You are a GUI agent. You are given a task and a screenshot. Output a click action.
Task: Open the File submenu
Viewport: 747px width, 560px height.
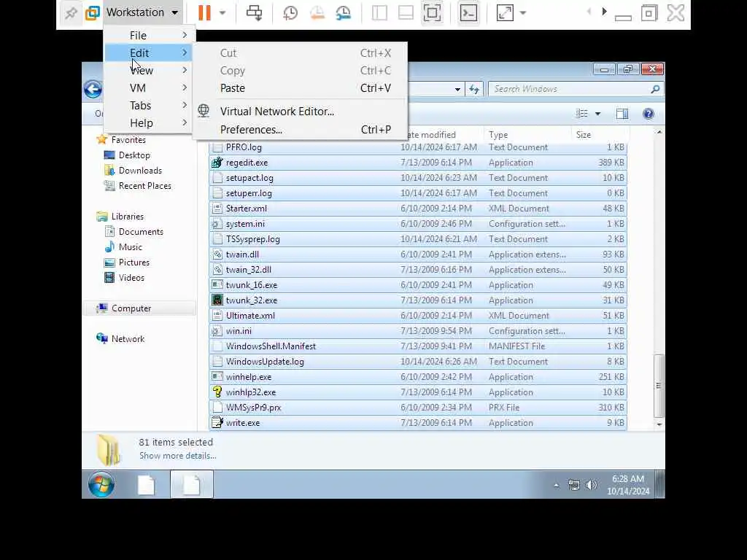(x=149, y=35)
